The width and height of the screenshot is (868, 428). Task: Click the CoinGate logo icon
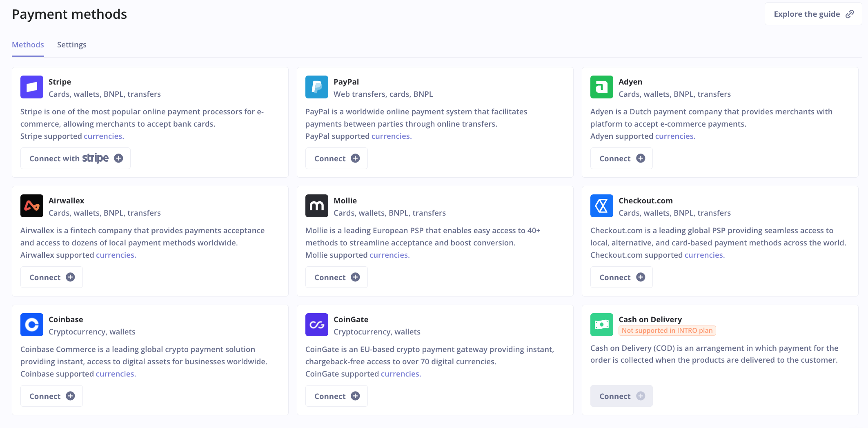coord(316,325)
